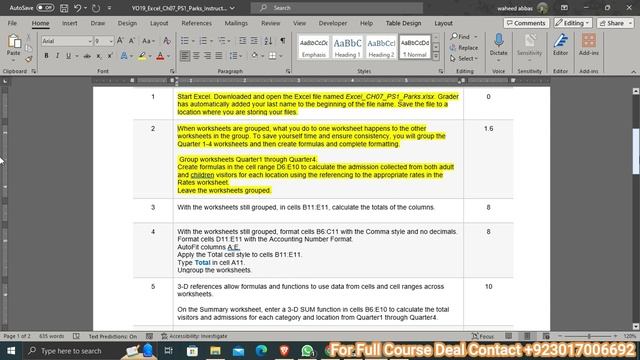Open line spacing dropdown
This screenshot has width=640, height=360.
point(236,56)
